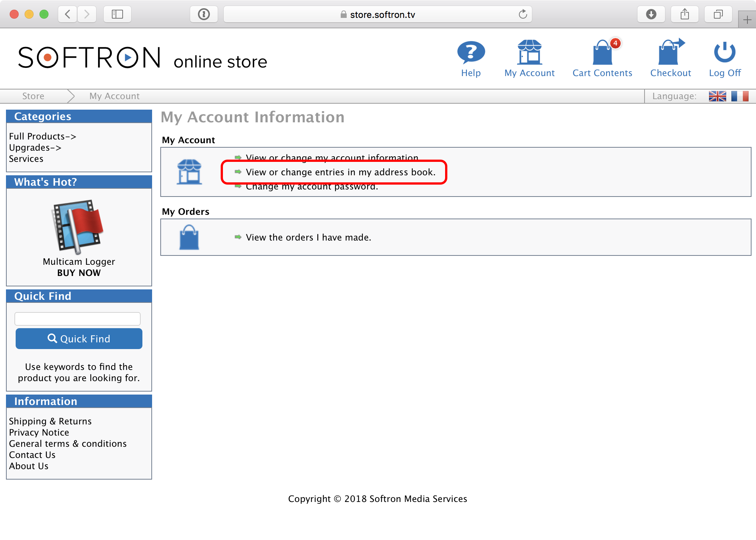Click the blue Quick Find button
Screen dimensions: 756x540
pos(79,339)
